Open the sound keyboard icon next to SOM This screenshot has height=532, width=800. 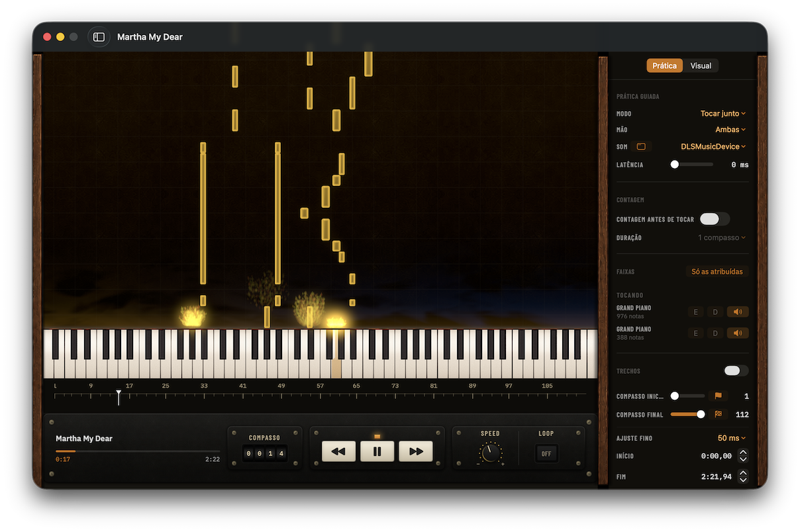click(x=641, y=146)
